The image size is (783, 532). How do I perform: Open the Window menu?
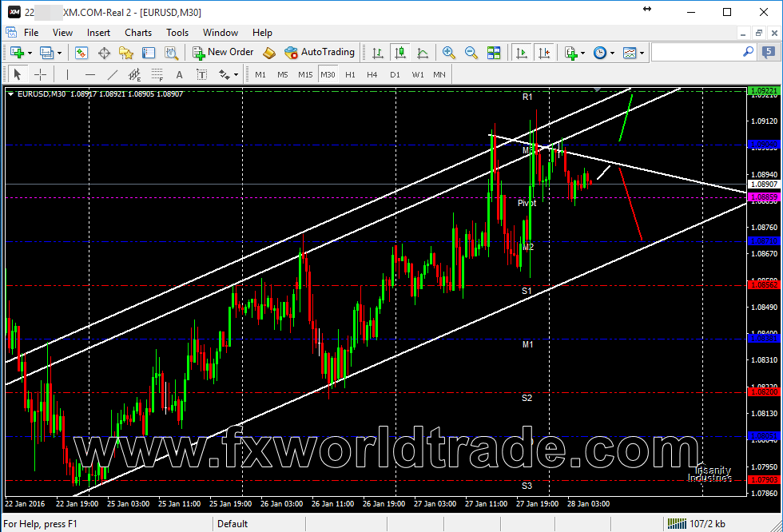pyautogui.click(x=221, y=33)
